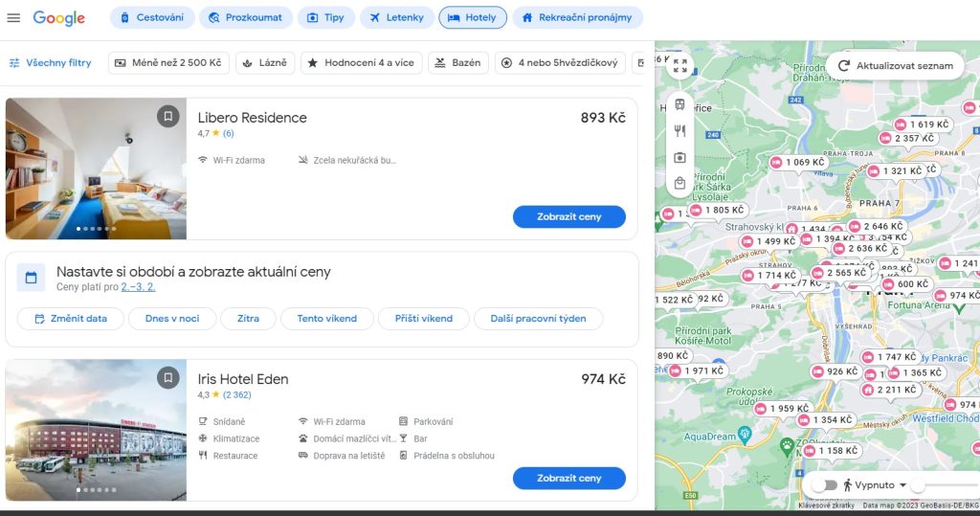This screenshot has height=516, width=980.
Task: Toggle the Bazén filter chip
Action: [458, 62]
